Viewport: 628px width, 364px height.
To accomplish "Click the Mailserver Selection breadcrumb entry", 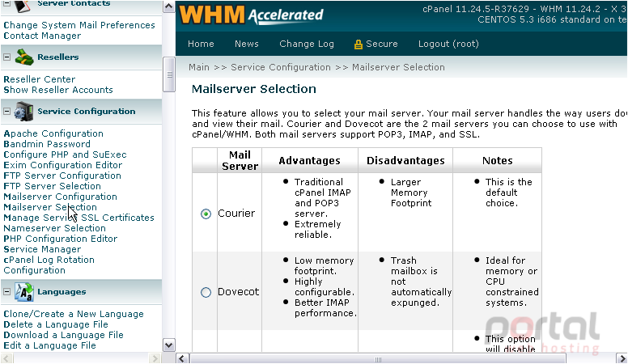I will (398, 67).
